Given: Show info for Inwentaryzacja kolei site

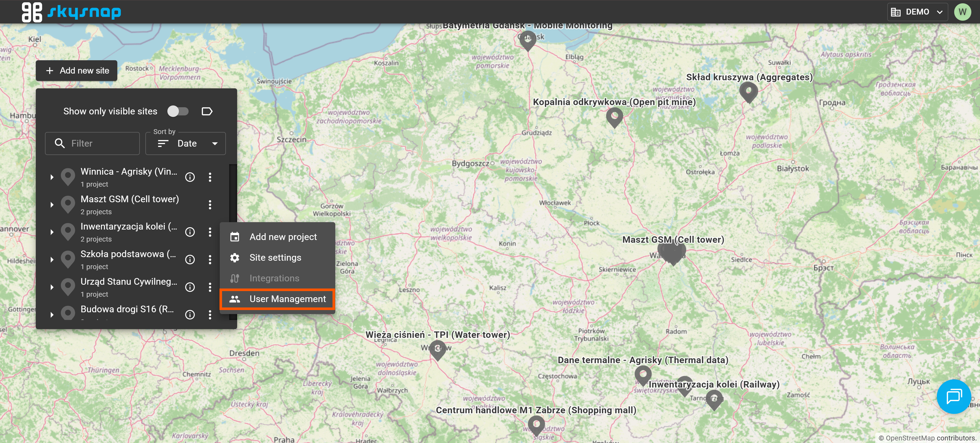Looking at the screenshot, I should point(190,232).
